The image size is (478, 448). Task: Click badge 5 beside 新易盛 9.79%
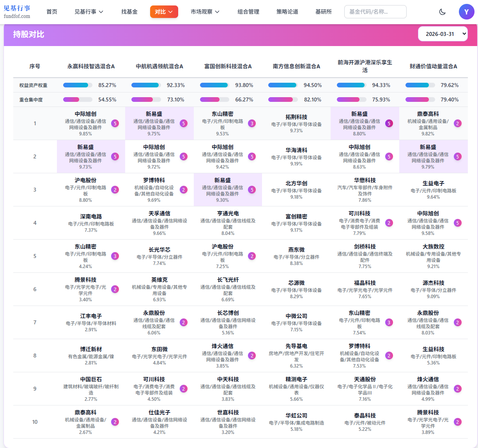(458, 156)
